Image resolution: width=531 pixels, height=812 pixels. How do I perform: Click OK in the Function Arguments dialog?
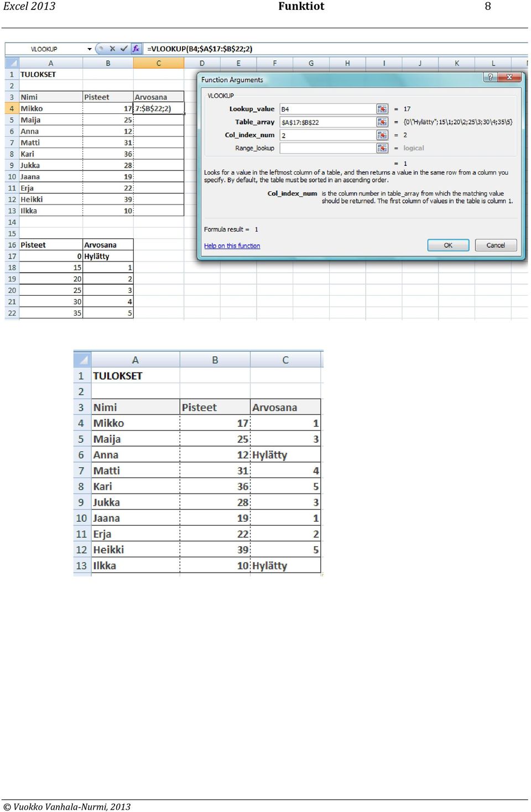pyautogui.click(x=448, y=245)
